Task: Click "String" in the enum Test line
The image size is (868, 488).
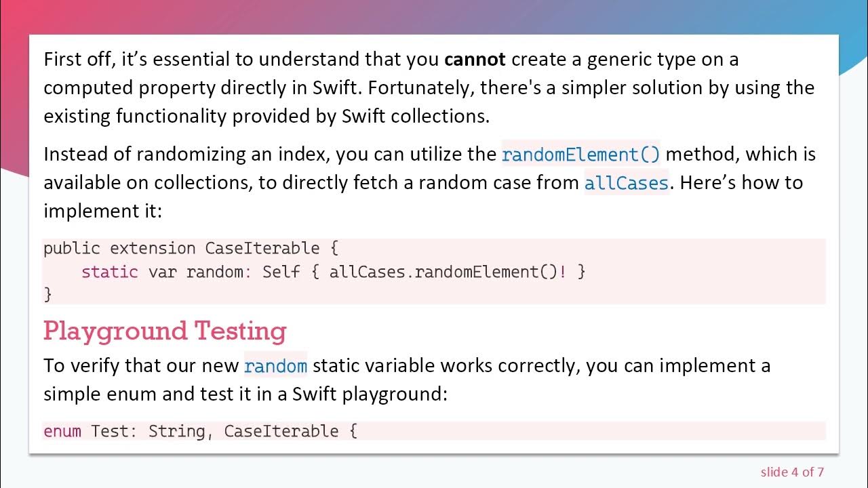Action: (176, 431)
